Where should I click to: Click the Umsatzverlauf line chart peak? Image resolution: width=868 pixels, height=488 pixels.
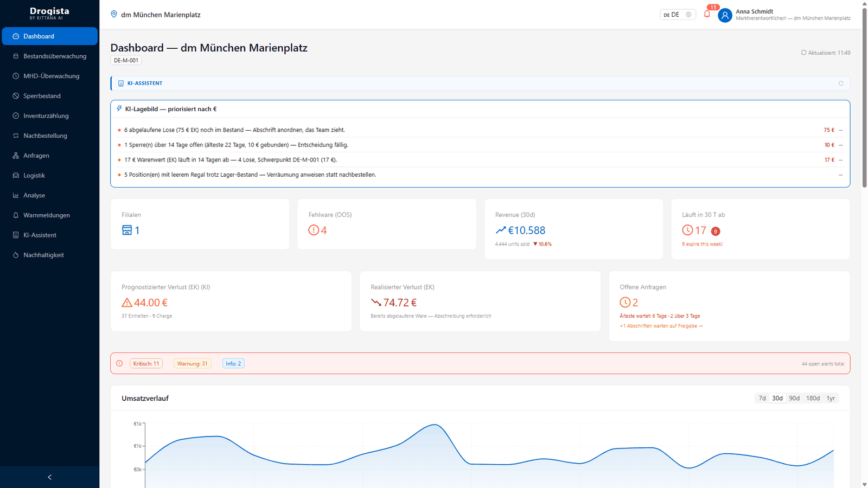pyautogui.click(x=434, y=425)
